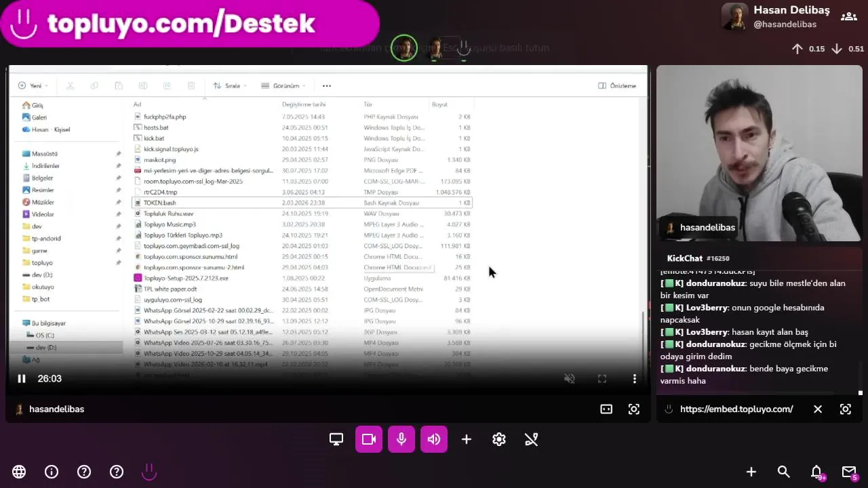The image size is (868, 488).
Task: Open the explorer toolbar three-dot menu
Action: coord(327,86)
